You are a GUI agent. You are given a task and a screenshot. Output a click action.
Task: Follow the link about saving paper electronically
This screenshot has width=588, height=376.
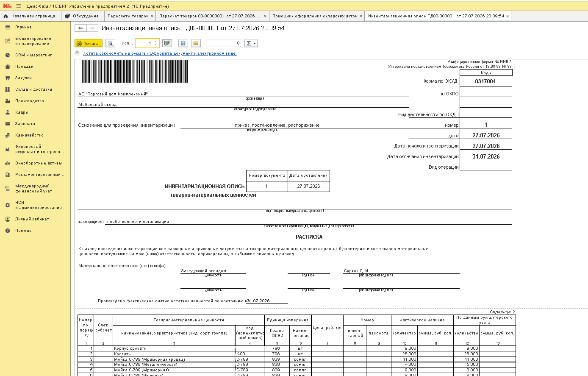[160, 53]
